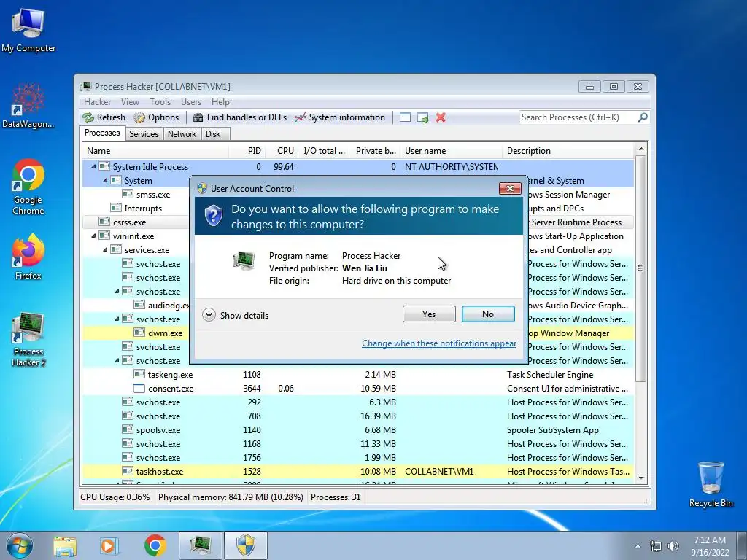Viewport: 747px width, 560px height.
Task: Click PID 1108 of taskeng.exe
Action: 252,375
